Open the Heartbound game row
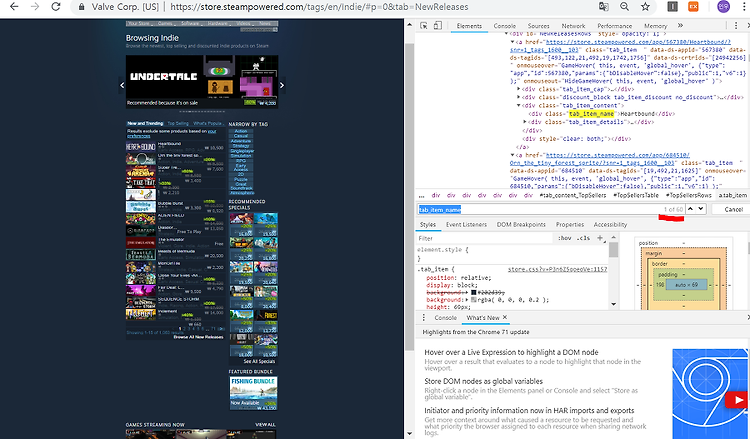The image size is (750, 439). tap(175, 146)
